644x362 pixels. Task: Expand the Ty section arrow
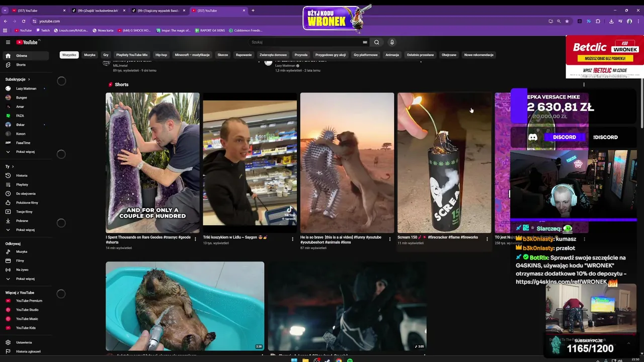pos(13,166)
